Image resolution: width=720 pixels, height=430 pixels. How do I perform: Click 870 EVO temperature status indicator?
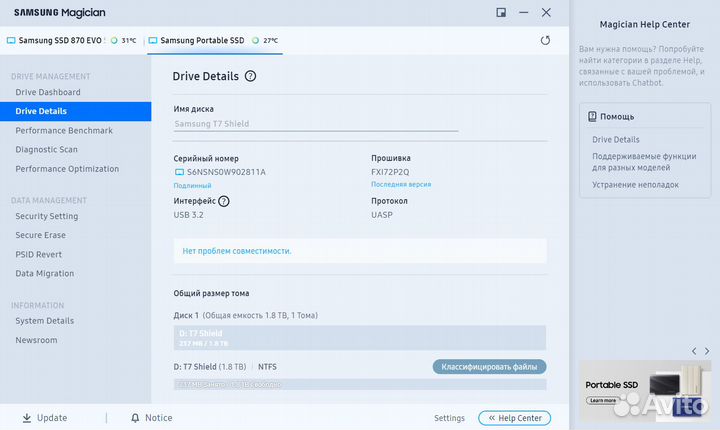click(114, 40)
